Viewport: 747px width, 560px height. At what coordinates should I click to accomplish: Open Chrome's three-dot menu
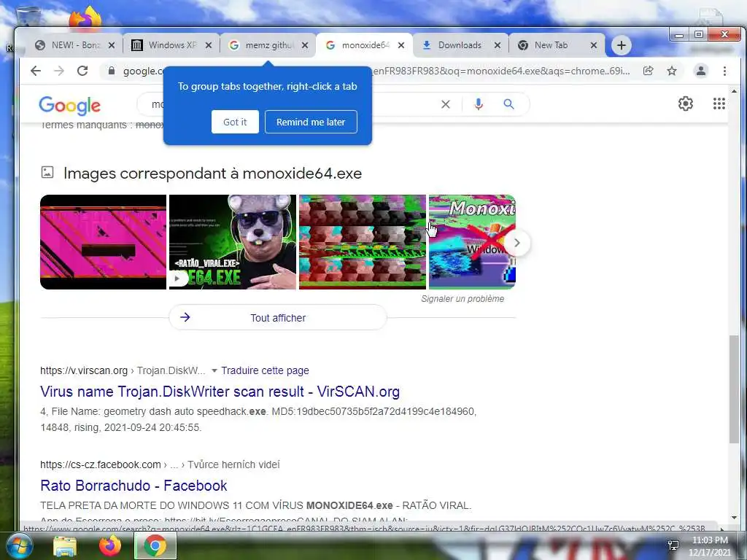(x=724, y=71)
